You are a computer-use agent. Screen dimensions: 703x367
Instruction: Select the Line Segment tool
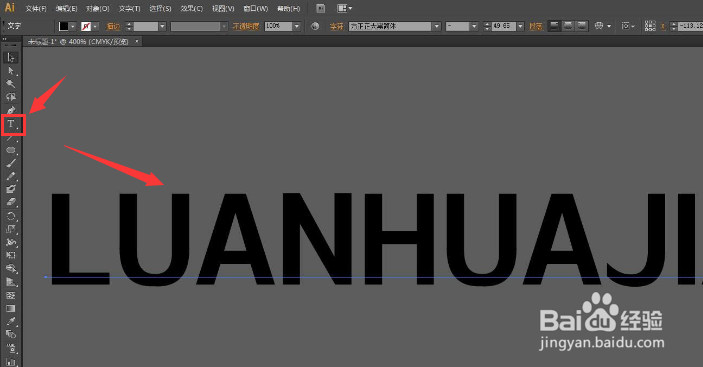[11, 138]
